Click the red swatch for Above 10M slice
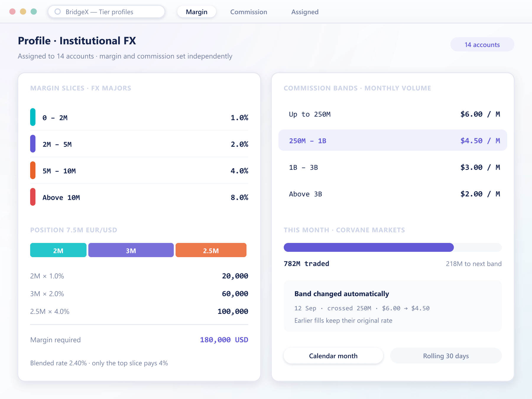 tap(33, 197)
